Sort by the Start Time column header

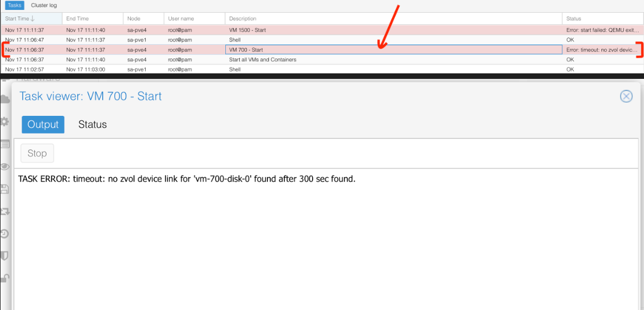(x=31, y=18)
